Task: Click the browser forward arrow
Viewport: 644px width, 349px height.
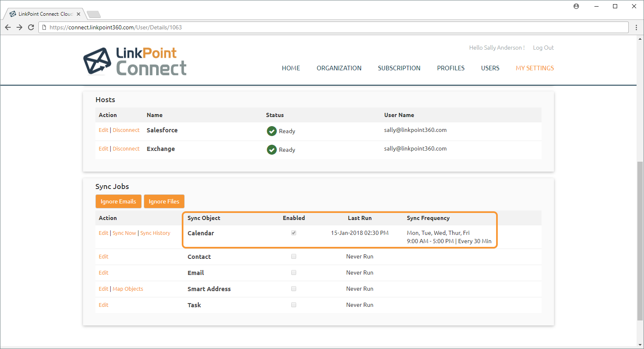Action: tap(19, 27)
